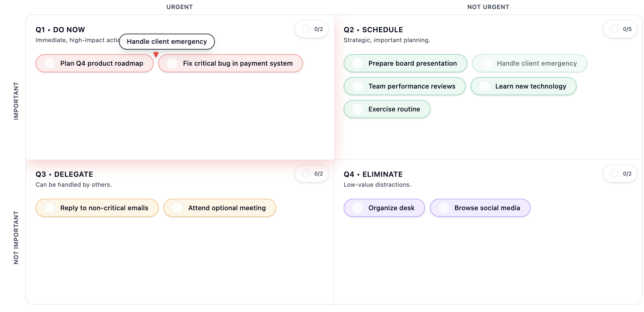This screenshot has height=312, width=644.
Task: Toggle the "Team performance reviews" checkbox
Action: point(358,86)
